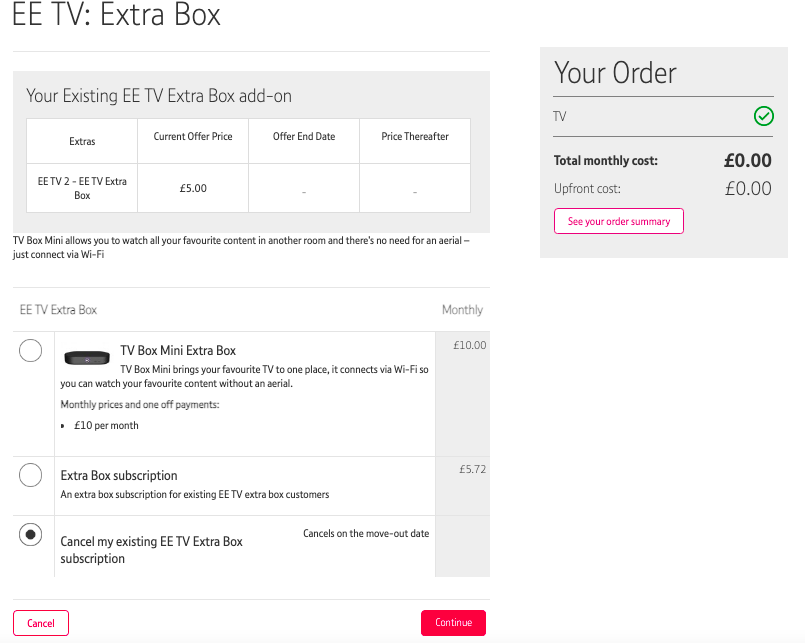Click the Cancels on the move-out date note

click(366, 534)
